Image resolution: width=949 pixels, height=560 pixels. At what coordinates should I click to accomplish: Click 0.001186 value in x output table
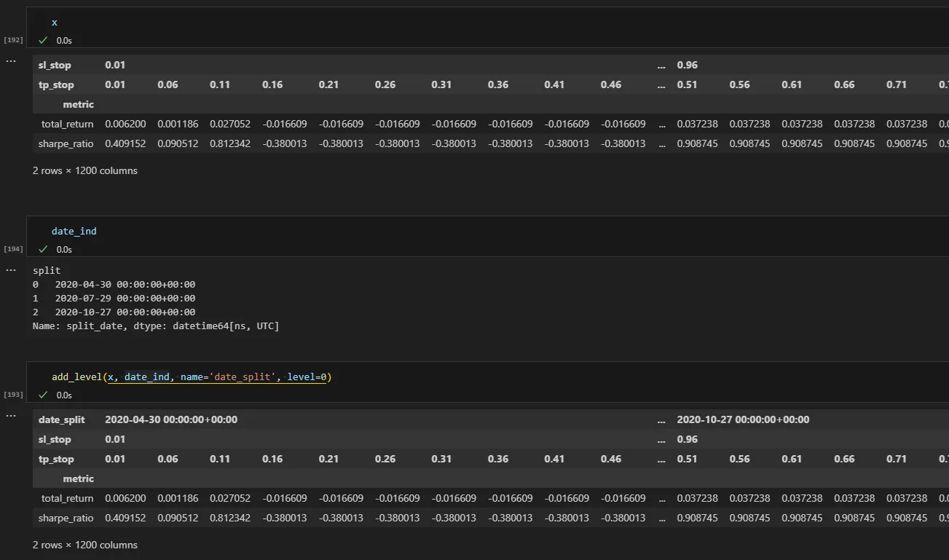(178, 125)
